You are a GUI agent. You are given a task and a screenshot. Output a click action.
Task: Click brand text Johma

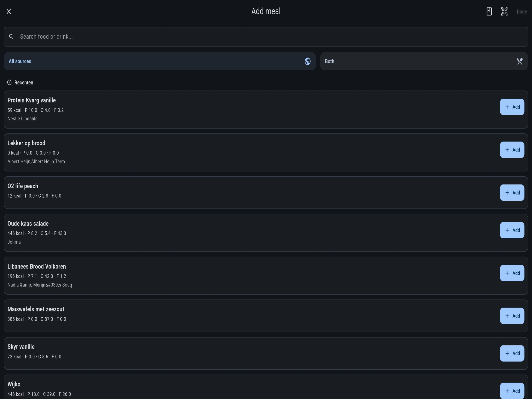14,242
